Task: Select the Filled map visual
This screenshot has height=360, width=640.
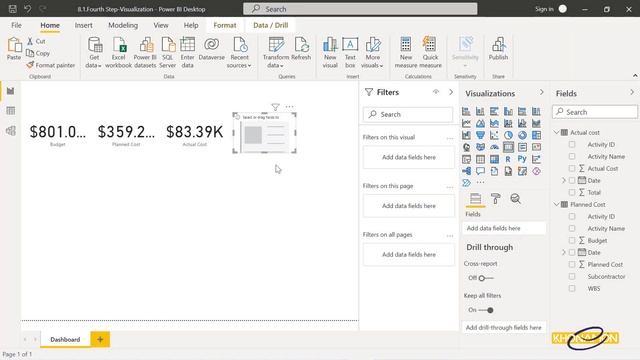Action: click(480, 147)
